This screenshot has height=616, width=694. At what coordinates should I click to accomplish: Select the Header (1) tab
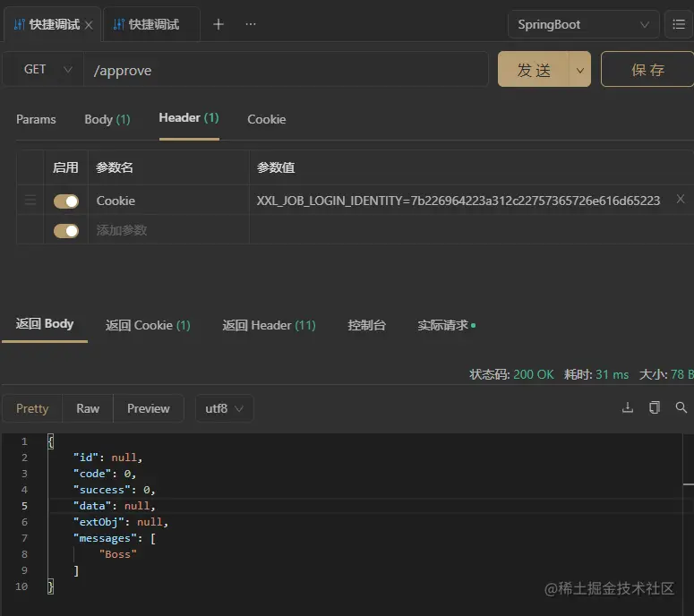(x=189, y=118)
